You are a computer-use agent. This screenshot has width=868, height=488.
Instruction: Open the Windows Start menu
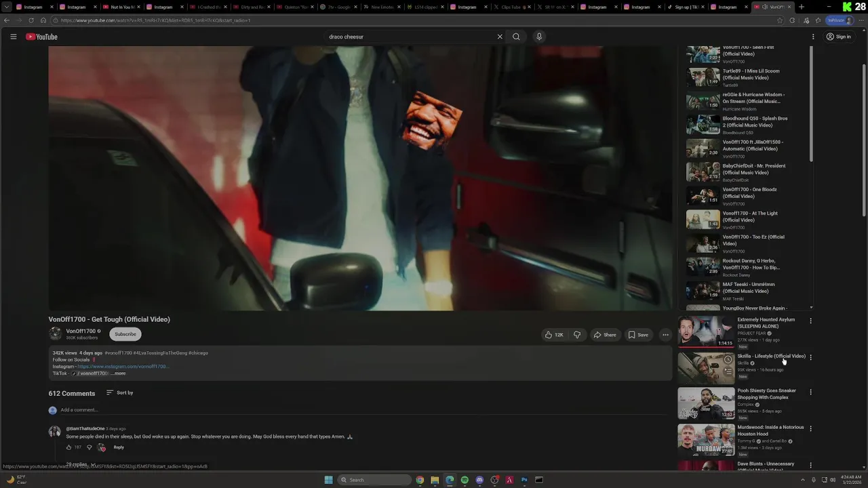pyautogui.click(x=328, y=480)
